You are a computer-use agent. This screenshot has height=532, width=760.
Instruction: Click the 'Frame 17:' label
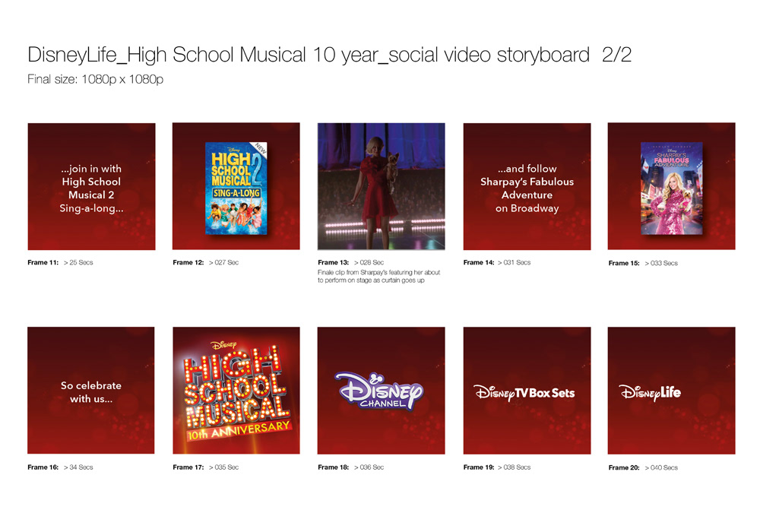point(188,467)
